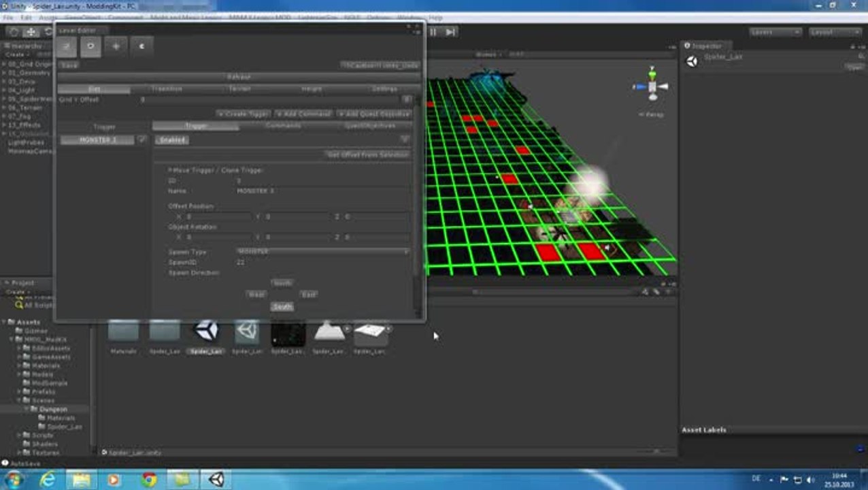Image resolution: width=868 pixels, height=490 pixels.
Task: Open Windows Start menu
Action: coord(13,479)
